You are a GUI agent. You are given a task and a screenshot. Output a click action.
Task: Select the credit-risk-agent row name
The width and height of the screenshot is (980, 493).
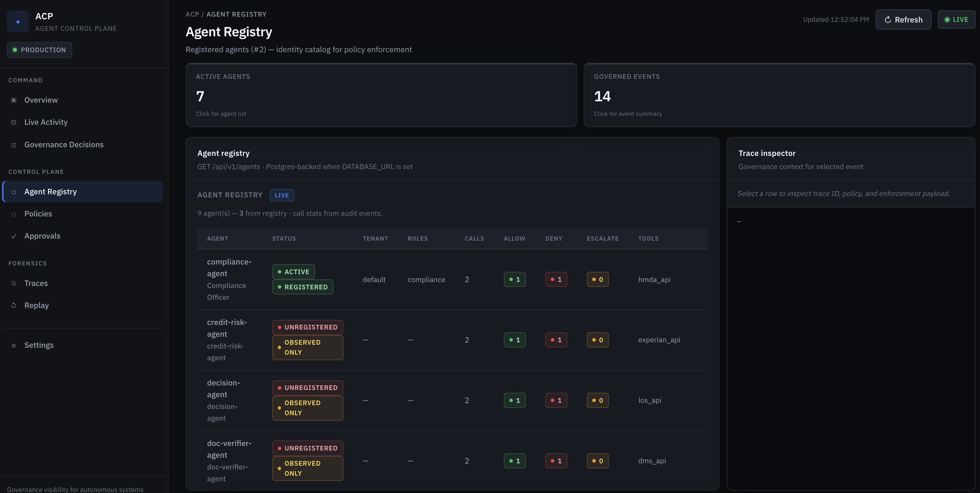coord(227,328)
